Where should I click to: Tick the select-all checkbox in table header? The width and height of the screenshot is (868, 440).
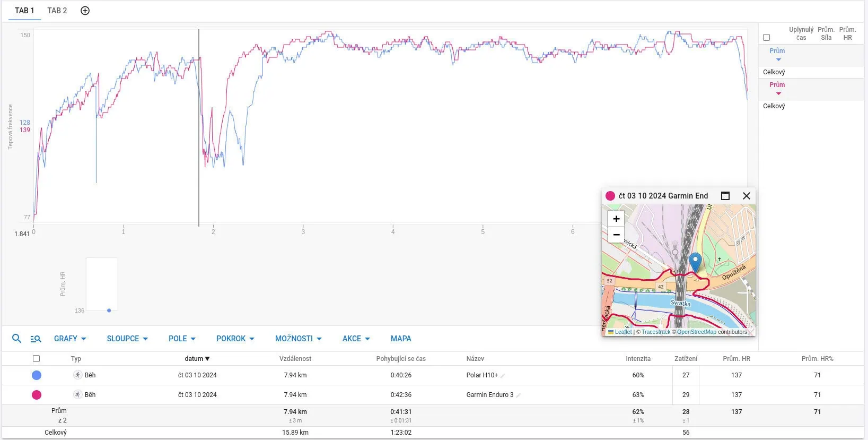[36, 359]
